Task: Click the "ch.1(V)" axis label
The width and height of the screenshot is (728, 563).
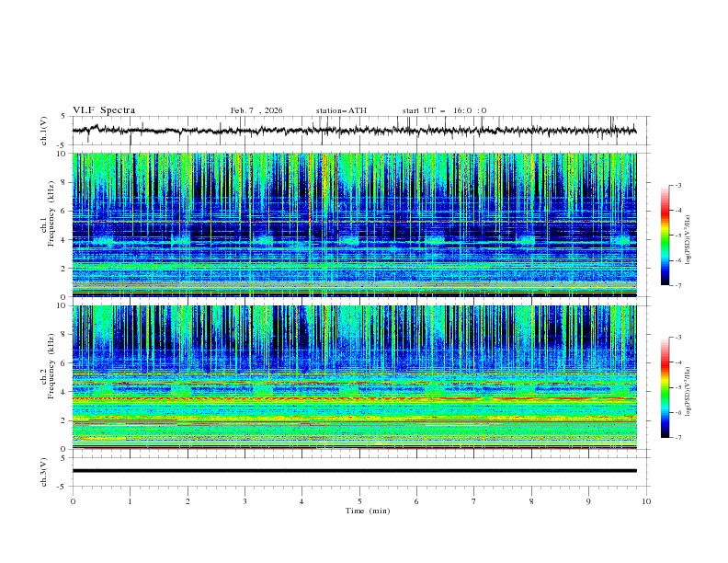Action: pos(44,131)
